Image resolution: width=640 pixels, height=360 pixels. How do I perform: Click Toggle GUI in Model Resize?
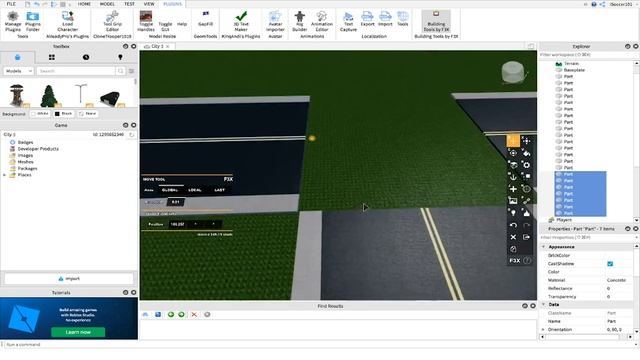[165, 27]
